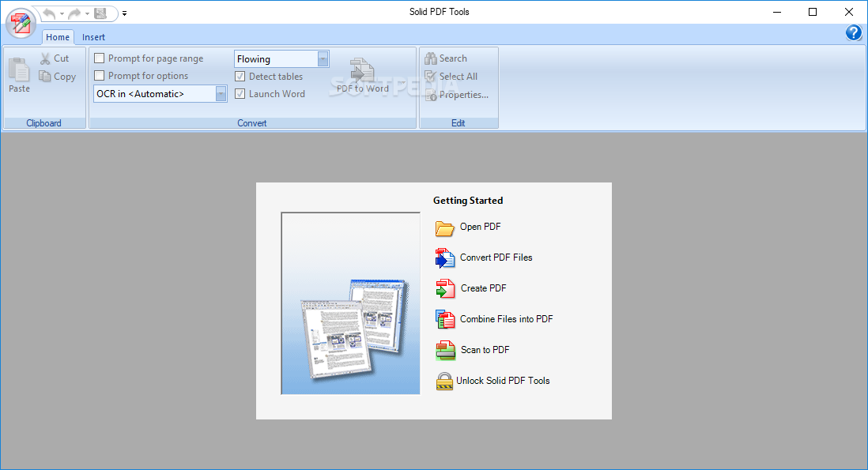The width and height of the screenshot is (868, 470).
Task: Click the Convert PDF Files icon
Action: (x=445, y=258)
